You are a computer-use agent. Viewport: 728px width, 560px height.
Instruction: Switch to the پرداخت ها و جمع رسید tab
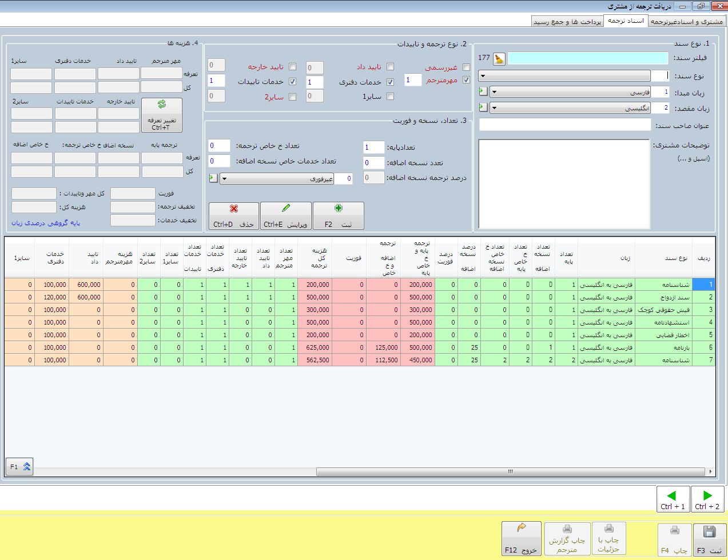(x=567, y=22)
